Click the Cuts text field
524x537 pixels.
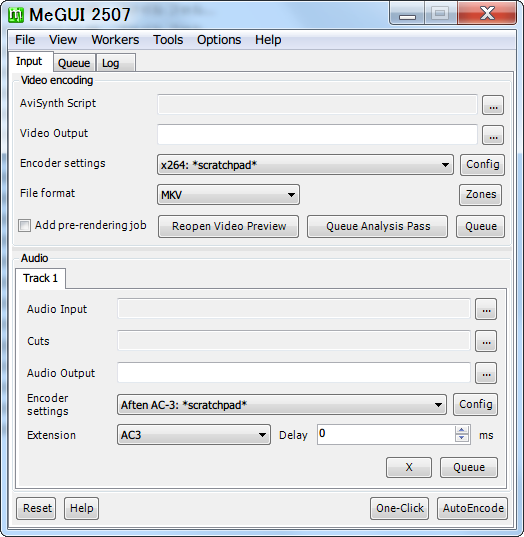click(294, 340)
